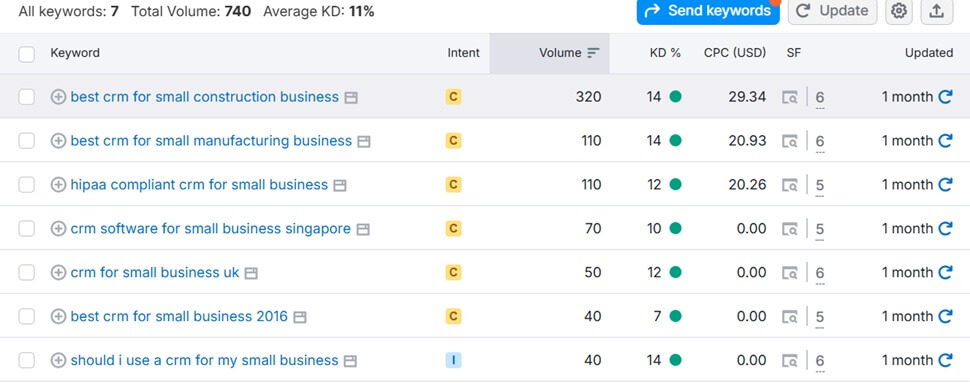Image resolution: width=970 pixels, height=383 pixels.
Task: Open hipaa compliant crm for small business link
Action: [199, 185]
